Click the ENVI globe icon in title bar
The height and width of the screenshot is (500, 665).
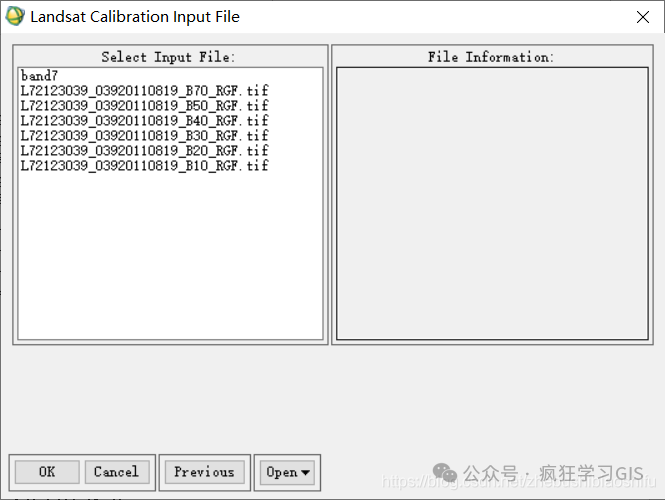point(15,17)
